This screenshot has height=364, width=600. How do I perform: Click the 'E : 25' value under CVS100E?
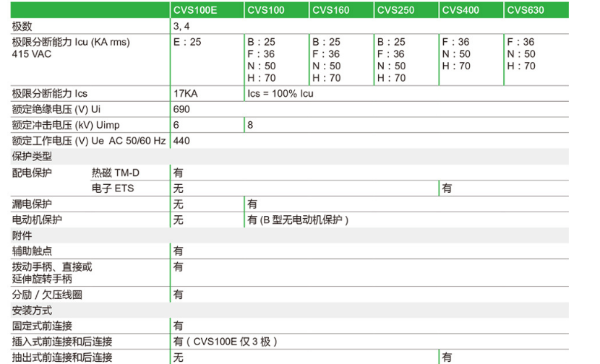coord(187,42)
